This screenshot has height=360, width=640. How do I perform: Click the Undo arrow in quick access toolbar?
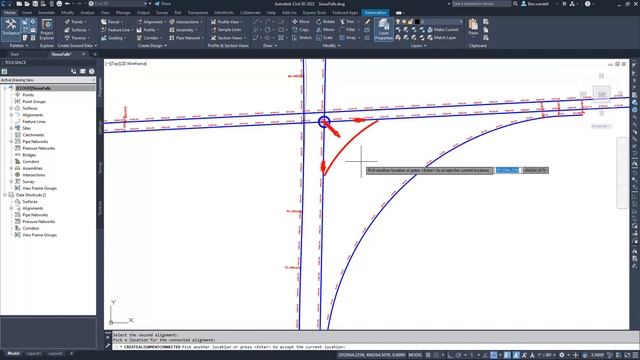(x=67, y=4)
